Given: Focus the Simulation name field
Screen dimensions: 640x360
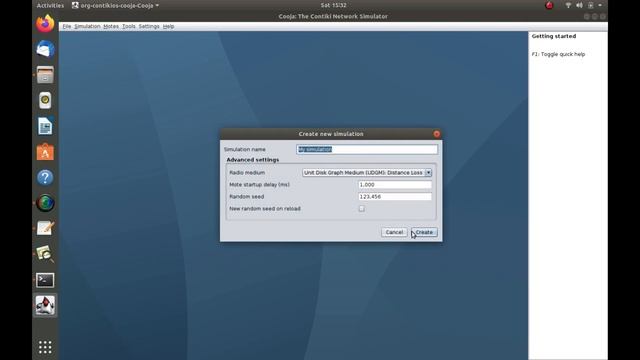Looking at the screenshot, I should tap(367, 149).
